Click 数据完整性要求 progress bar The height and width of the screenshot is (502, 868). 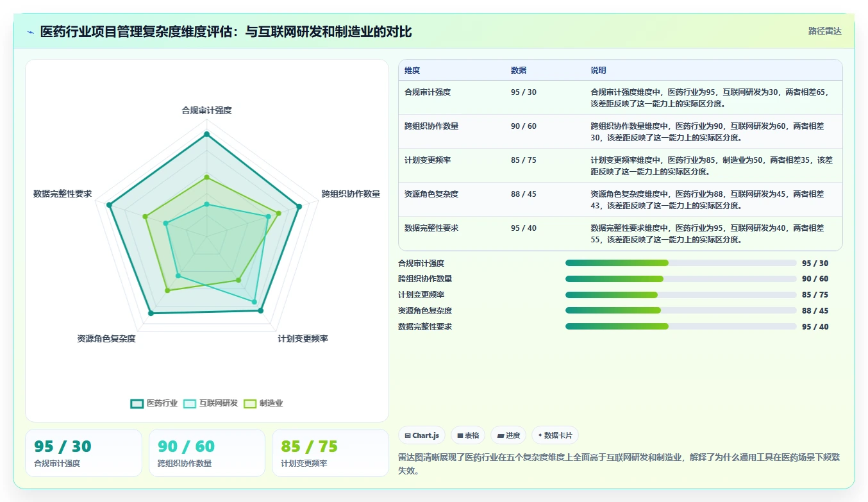pos(681,326)
